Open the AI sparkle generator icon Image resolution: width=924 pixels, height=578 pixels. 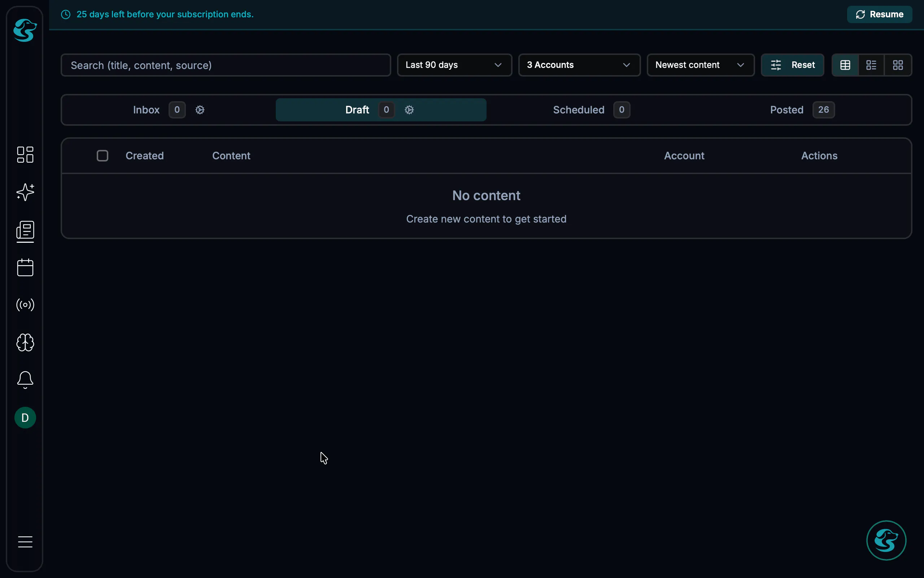tap(25, 192)
